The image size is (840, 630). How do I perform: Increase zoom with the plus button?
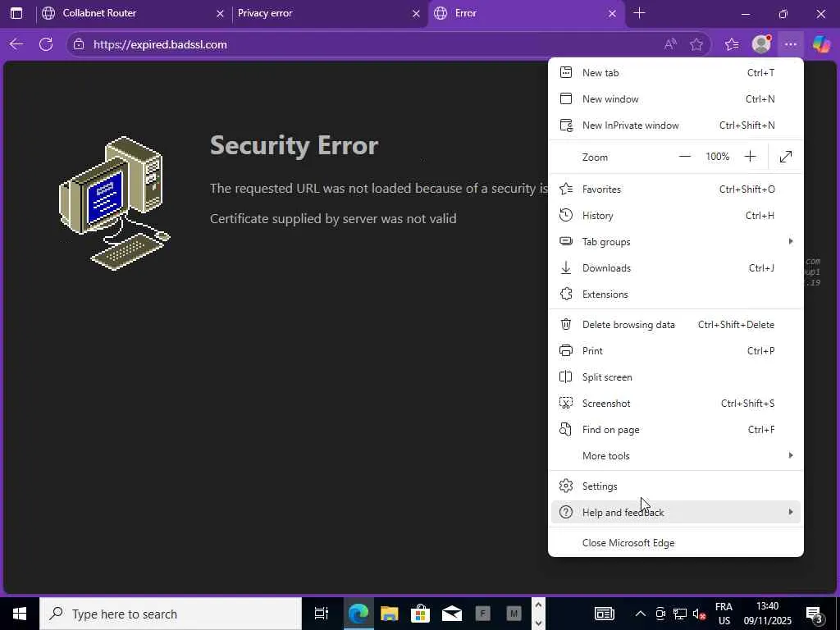(750, 157)
